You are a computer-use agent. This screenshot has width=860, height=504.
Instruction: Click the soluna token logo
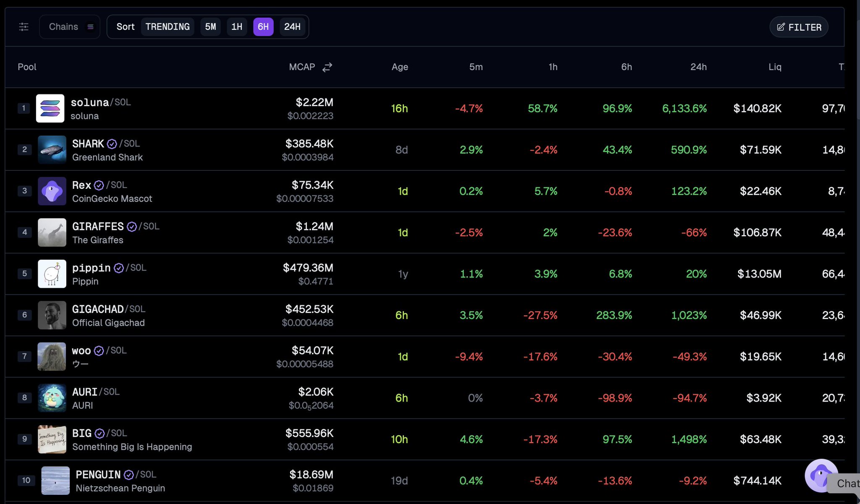[x=50, y=108]
